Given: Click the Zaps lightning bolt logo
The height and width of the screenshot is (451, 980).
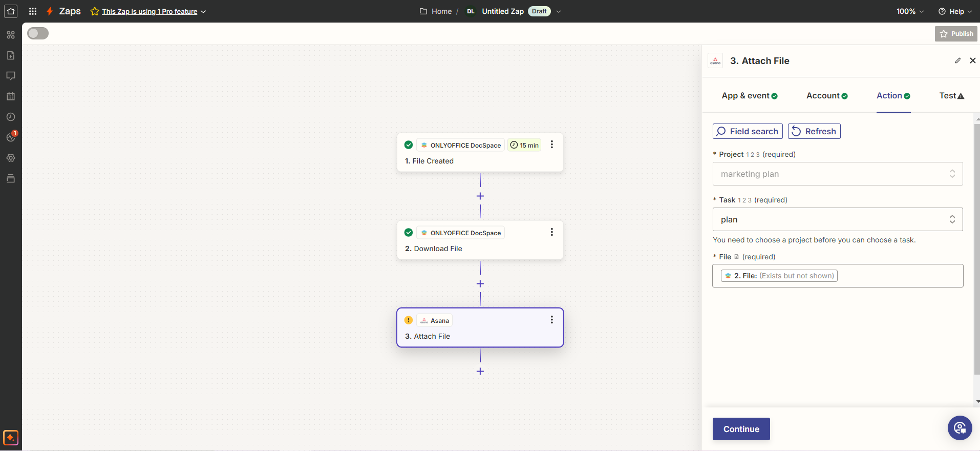Looking at the screenshot, I should [x=50, y=11].
